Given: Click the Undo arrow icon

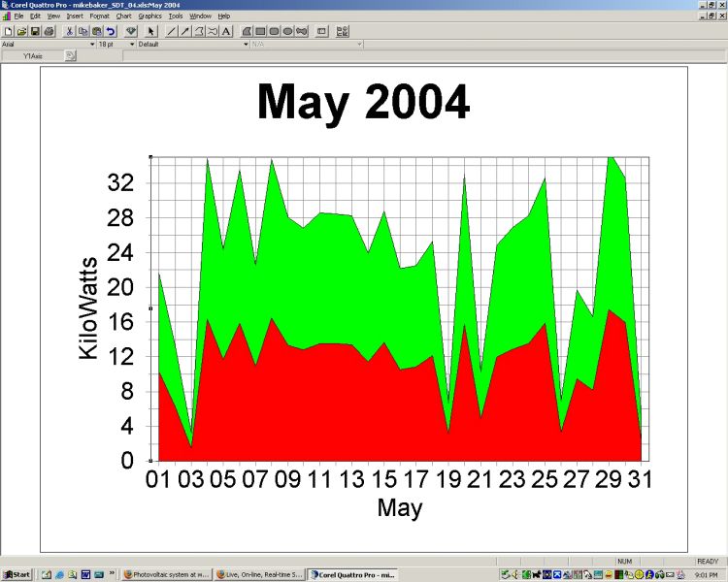Looking at the screenshot, I should click(x=111, y=31).
